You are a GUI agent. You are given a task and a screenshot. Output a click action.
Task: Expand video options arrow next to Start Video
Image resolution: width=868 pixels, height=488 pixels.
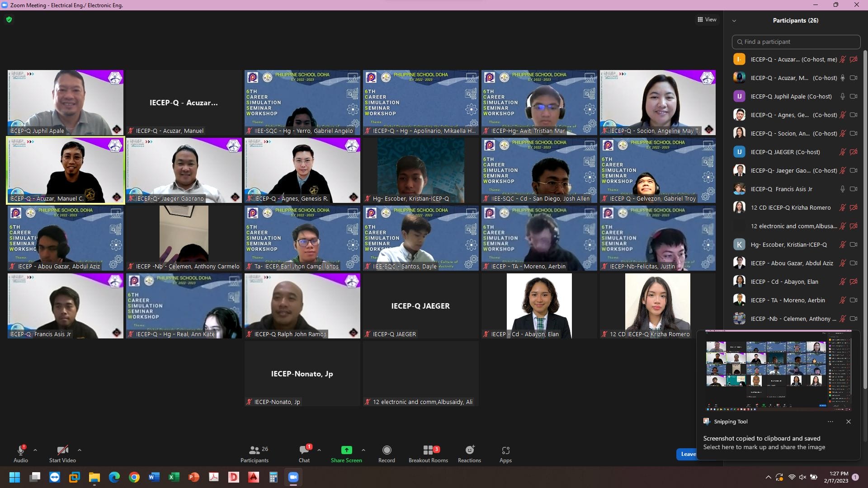click(80, 450)
